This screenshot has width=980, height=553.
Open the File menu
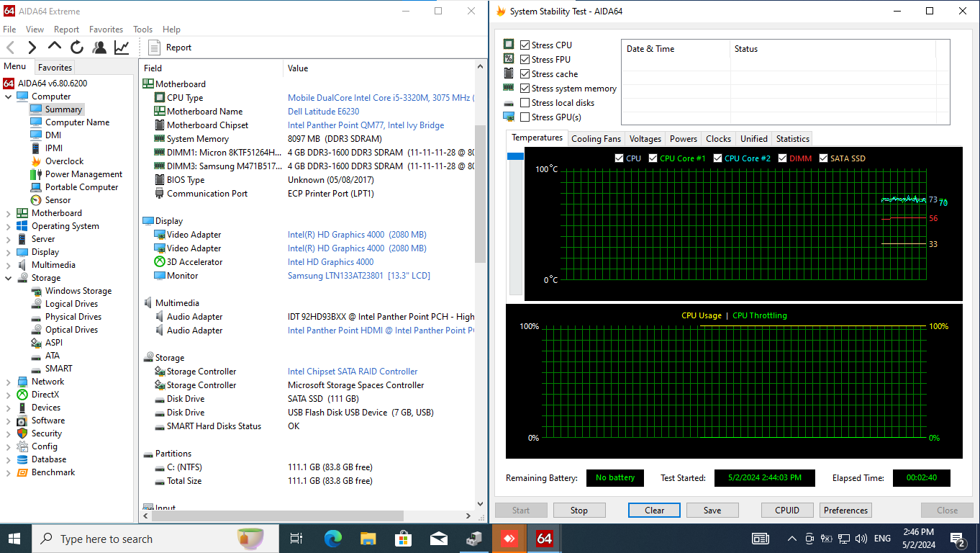[x=9, y=30]
